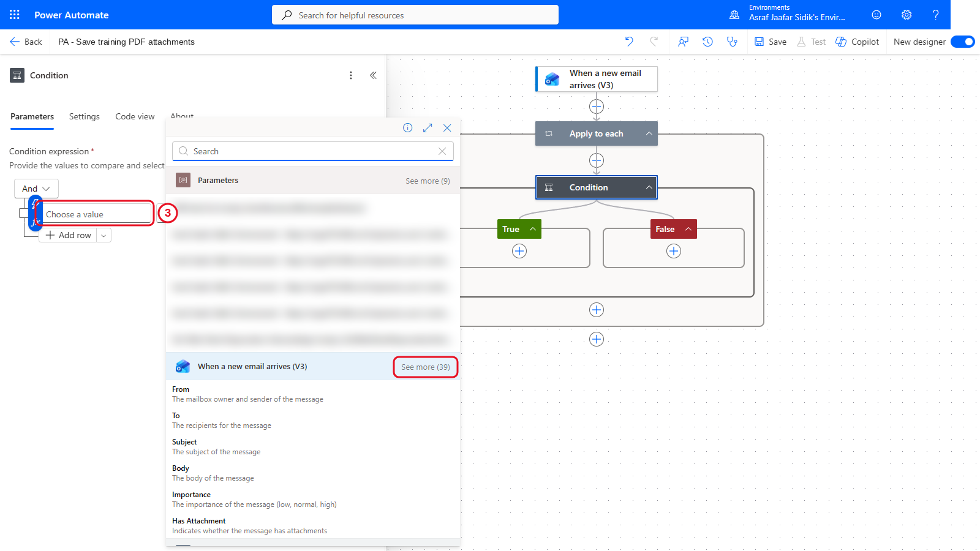The image size is (980, 551).
Task: Add action in the False branch
Action: 674,251
